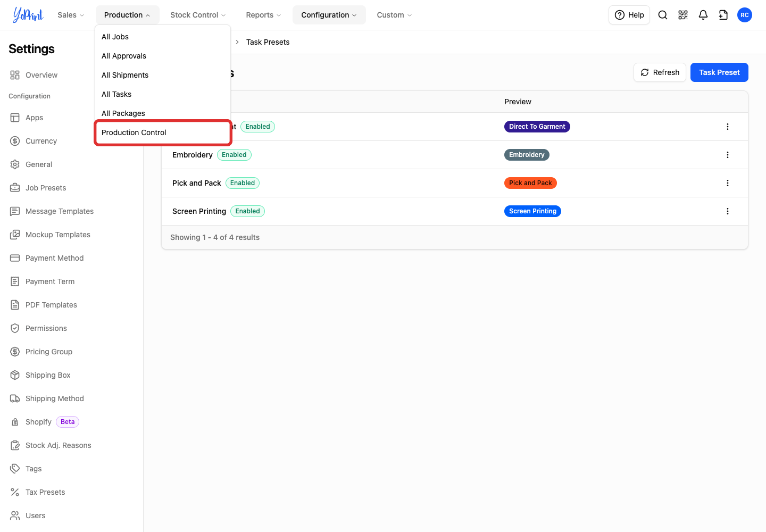Click the Screen Printing blue preview badge
The height and width of the screenshot is (532, 766).
532,211
